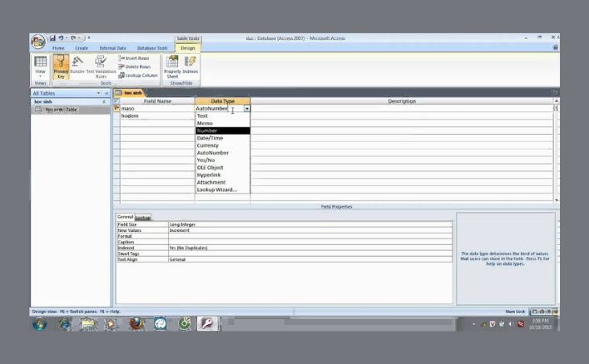Click Save icon in Quick Access toolbar
The image size is (589, 364).
(x=52, y=38)
